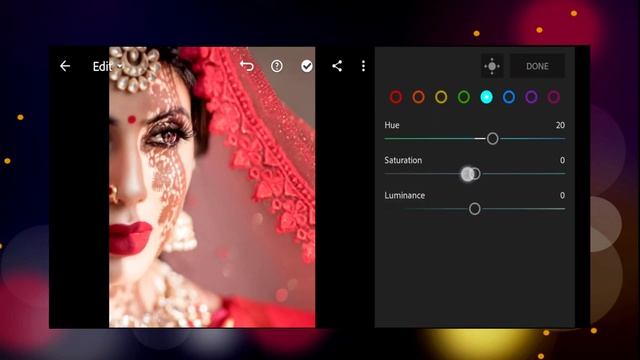
Task: Tap the DONE button
Action: pyautogui.click(x=537, y=66)
